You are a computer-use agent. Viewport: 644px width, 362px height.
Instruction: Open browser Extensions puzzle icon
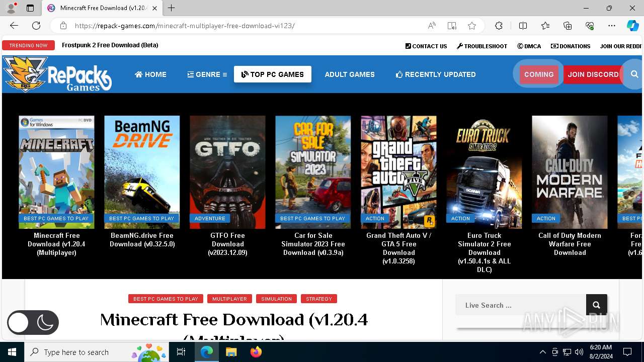[x=499, y=26]
